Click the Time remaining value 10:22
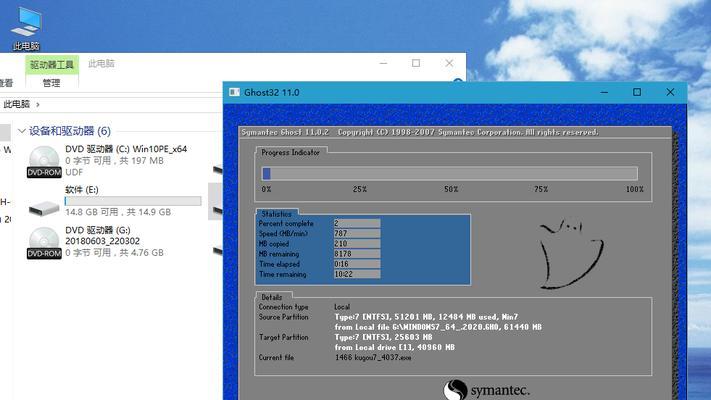Viewport: 711px width, 400px height. 357,274
